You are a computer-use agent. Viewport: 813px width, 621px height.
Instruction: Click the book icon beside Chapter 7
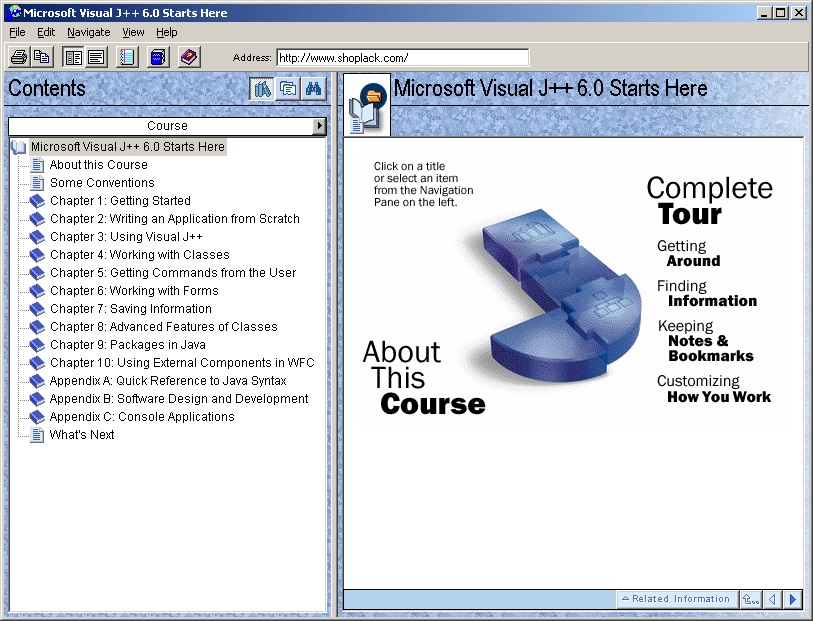tap(37, 309)
